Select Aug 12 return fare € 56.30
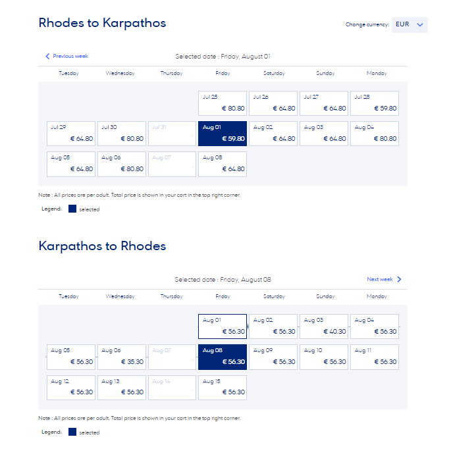Screen dimensions: 476x468 71,387
